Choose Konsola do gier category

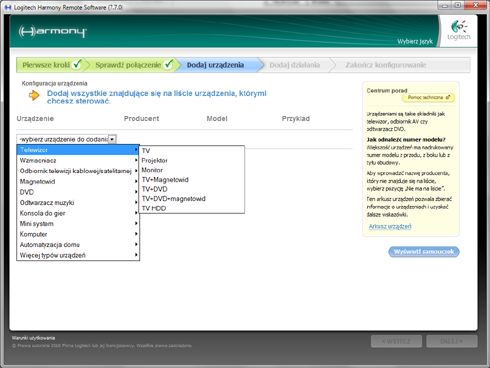tap(78, 213)
